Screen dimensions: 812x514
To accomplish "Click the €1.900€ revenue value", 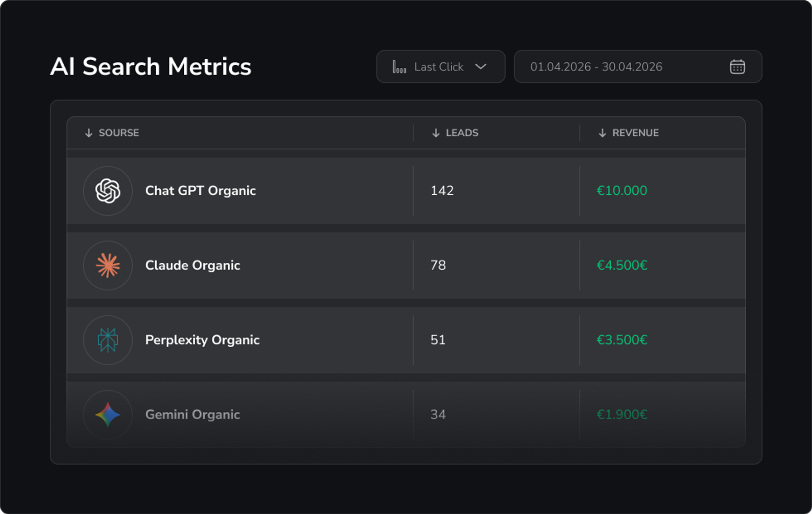I will 622,414.
